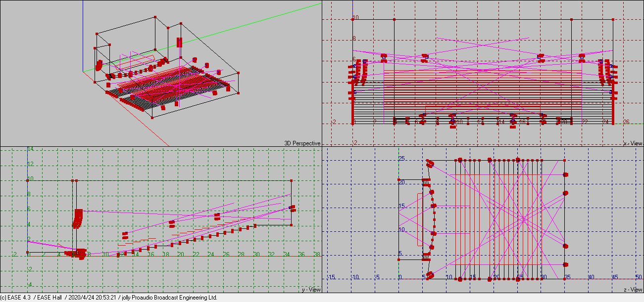Select rear wall loudspeaker in y-View
This screenshot has height=302, width=644.
tap(292, 209)
